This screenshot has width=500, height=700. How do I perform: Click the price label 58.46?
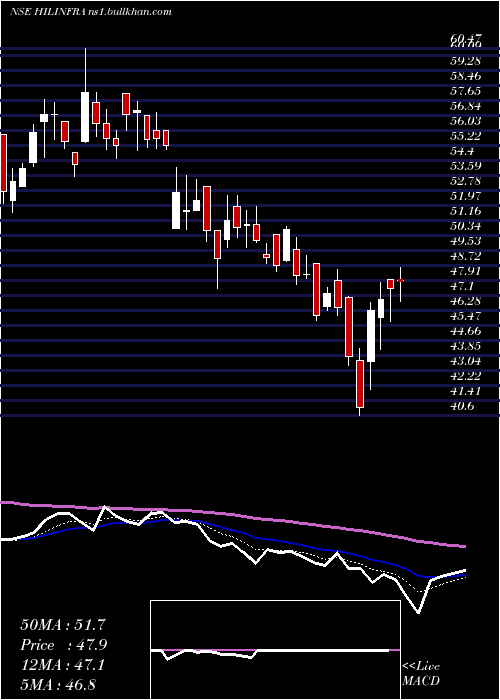tap(465, 76)
